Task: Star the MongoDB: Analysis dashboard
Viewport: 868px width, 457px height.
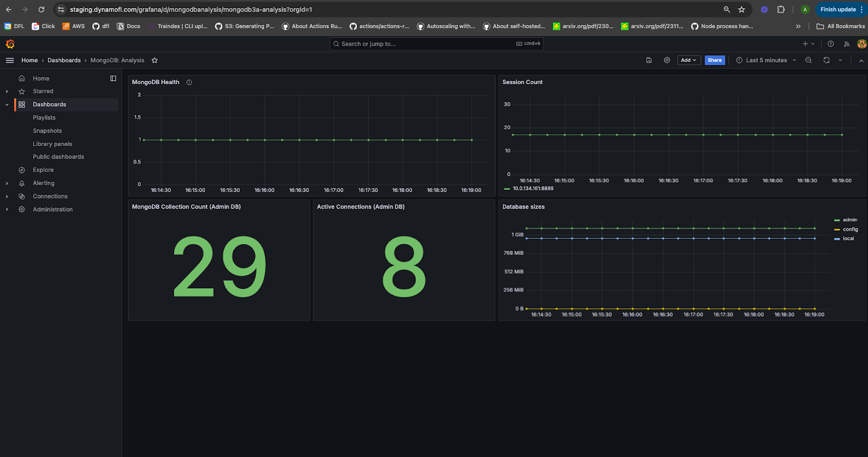Action: click(x=155, y=60)
